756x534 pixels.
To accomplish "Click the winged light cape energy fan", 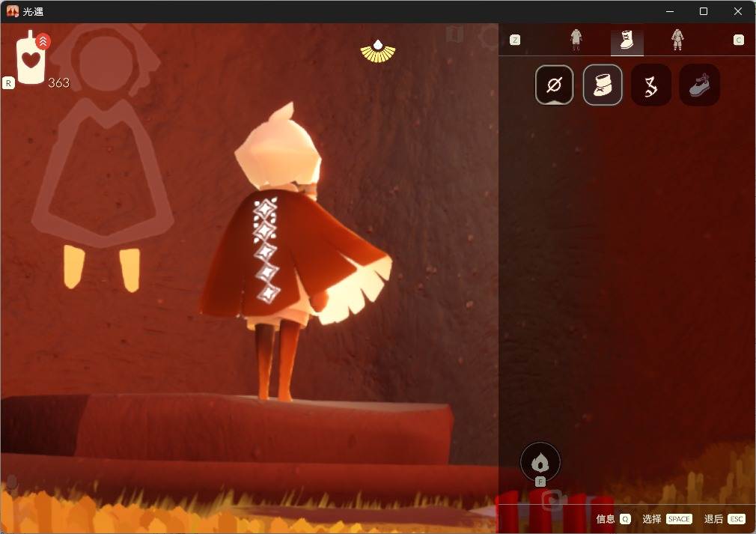I will pyautogui.click(x=377, y=52).
